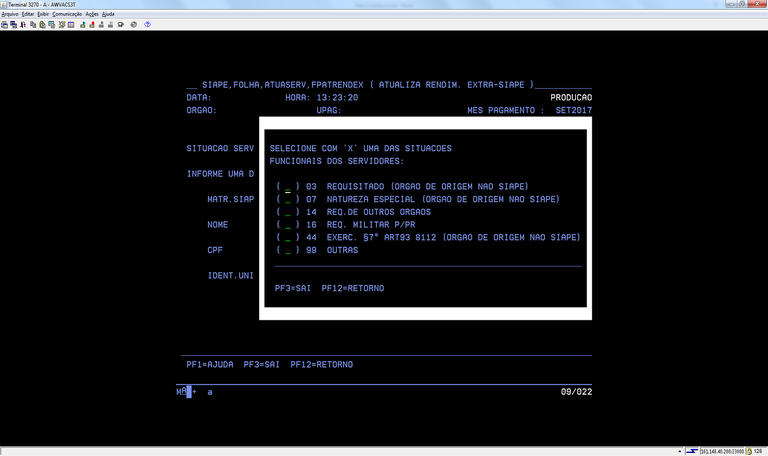Click the blue connection status icon in the status bar

pyautogui.click(x=690, y=451)
